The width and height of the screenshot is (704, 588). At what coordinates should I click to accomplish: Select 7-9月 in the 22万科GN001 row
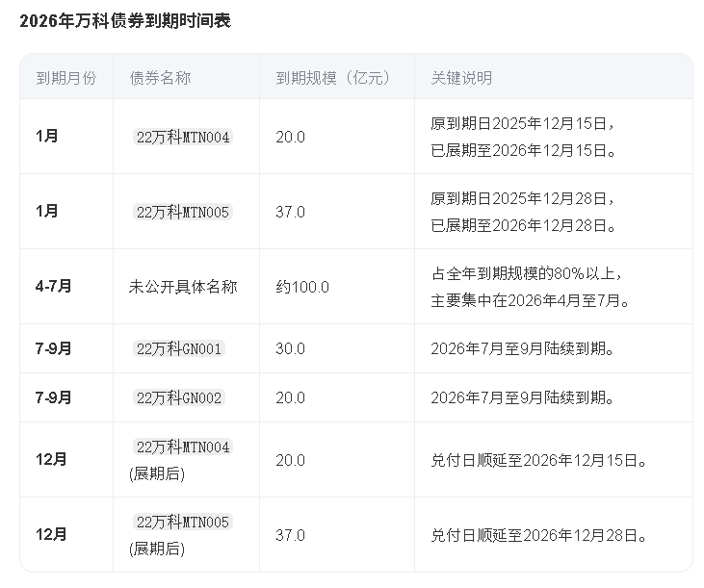coord(53,348)
